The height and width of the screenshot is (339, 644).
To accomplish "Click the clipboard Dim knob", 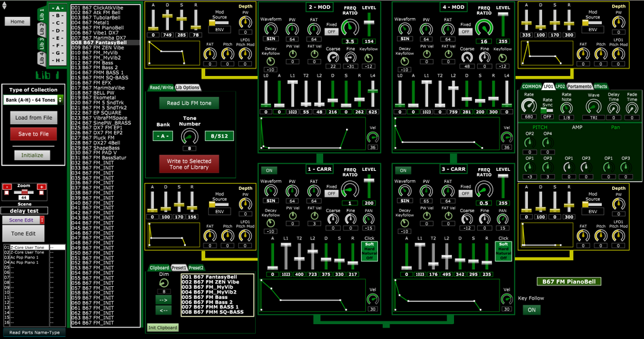I will pos(164,283).
